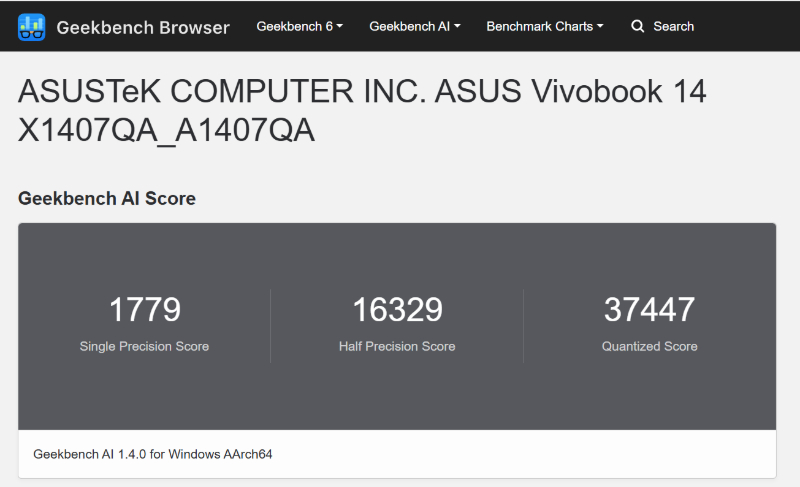The width and height of the screenshot is (800, 487).
Task: Click the caret arrow beside Geekbench 6
Action: click(340, 27)
